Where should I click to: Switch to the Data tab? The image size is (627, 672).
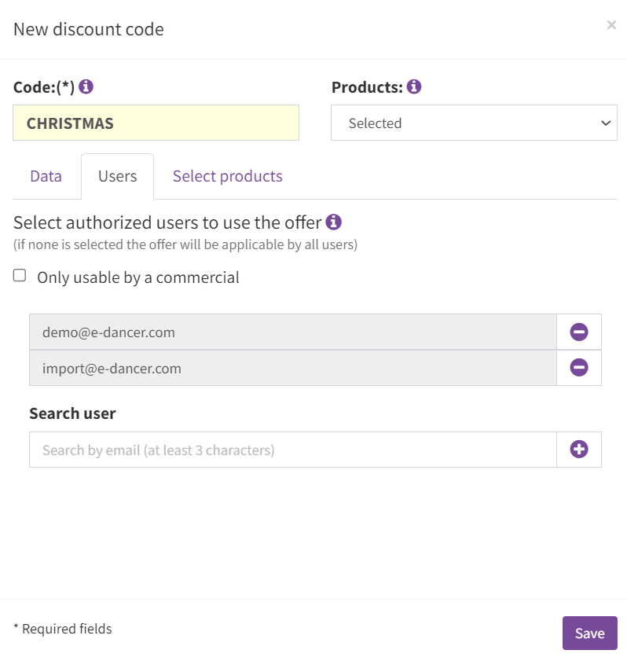click(46, 176)
